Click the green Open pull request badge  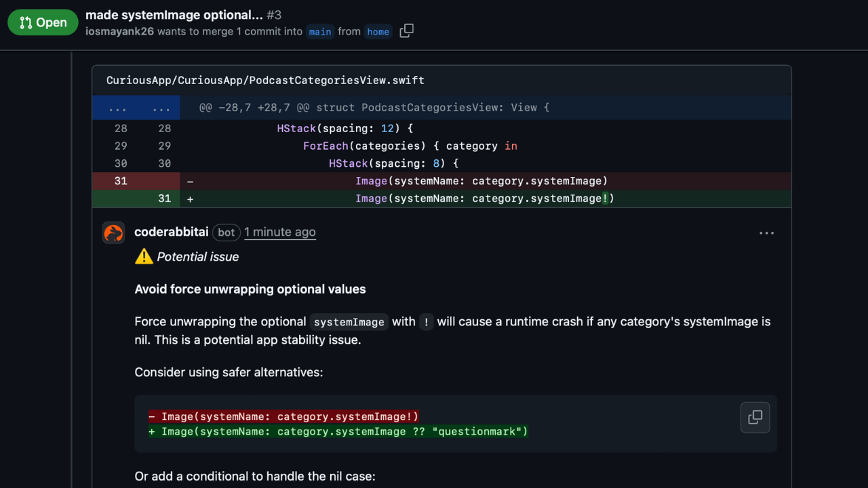click(x=43, y=22)
